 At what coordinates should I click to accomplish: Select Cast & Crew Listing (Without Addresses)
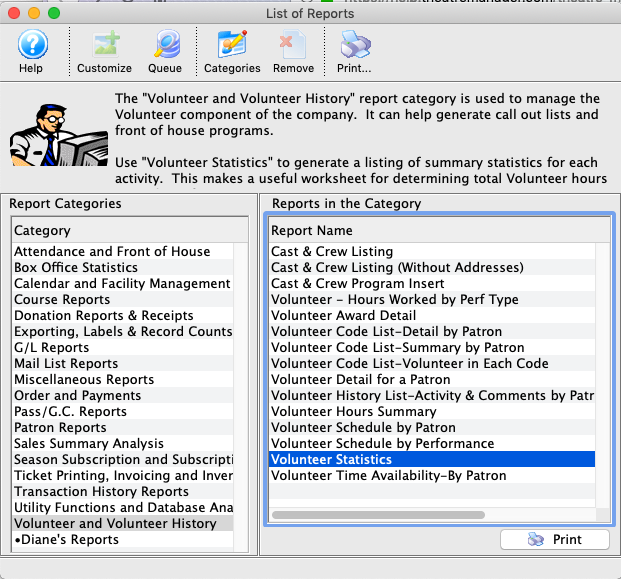point(432,267)
